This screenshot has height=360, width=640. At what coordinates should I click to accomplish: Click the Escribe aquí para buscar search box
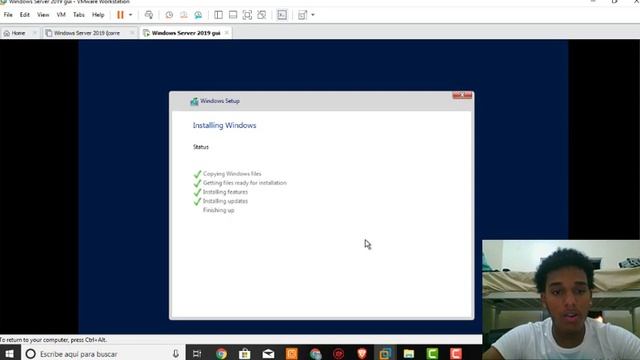tap(102, 353)
